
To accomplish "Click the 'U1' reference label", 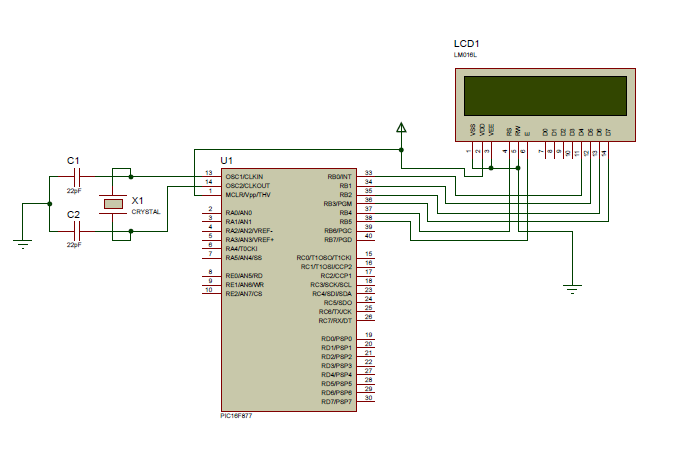I will (x=226, y=161).
